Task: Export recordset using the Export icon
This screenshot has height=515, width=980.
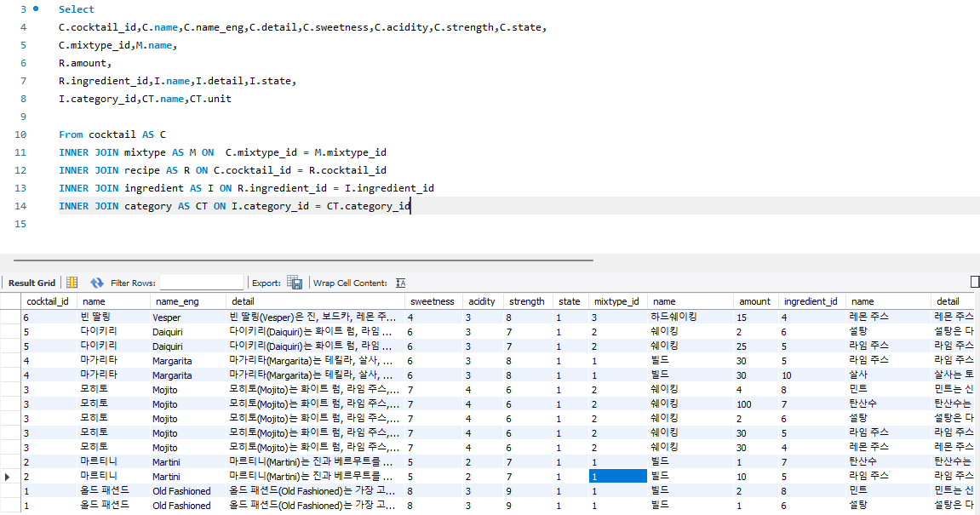Action: point(295,283)
